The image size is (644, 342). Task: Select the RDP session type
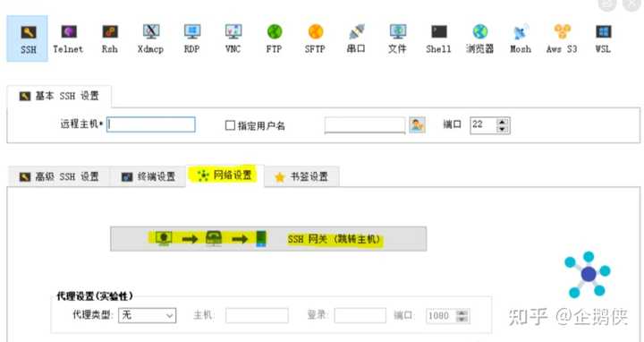(x=191, y=38)
